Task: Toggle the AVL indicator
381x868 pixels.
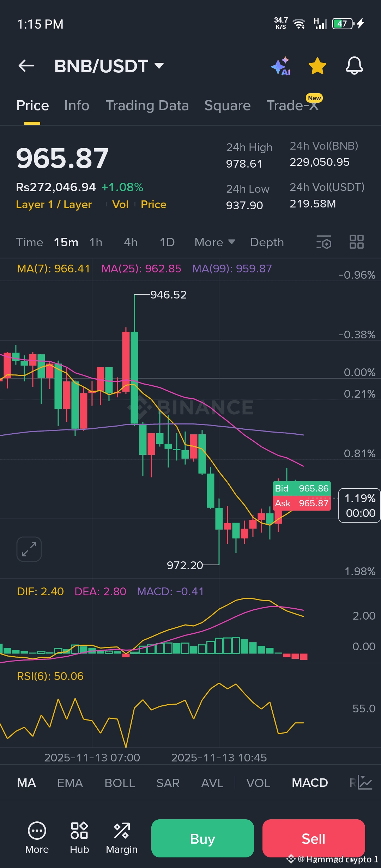Action: (212, 783)
